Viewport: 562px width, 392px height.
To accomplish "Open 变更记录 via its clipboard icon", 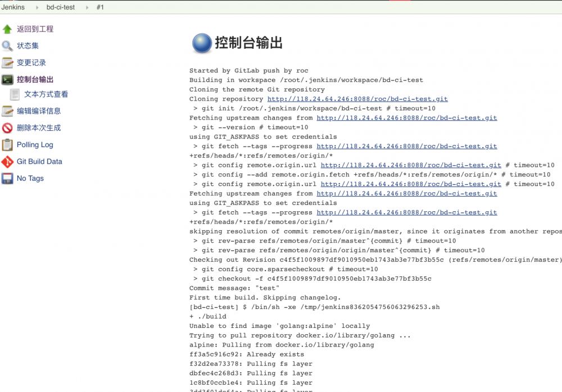I will coord(7,62).
